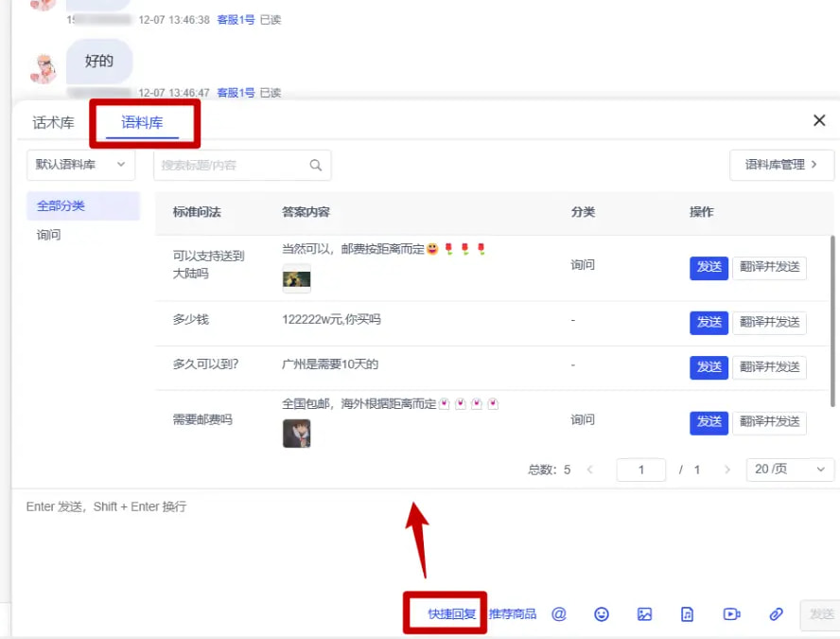Translate and send the 多少钱 answer

coord(769,322)
